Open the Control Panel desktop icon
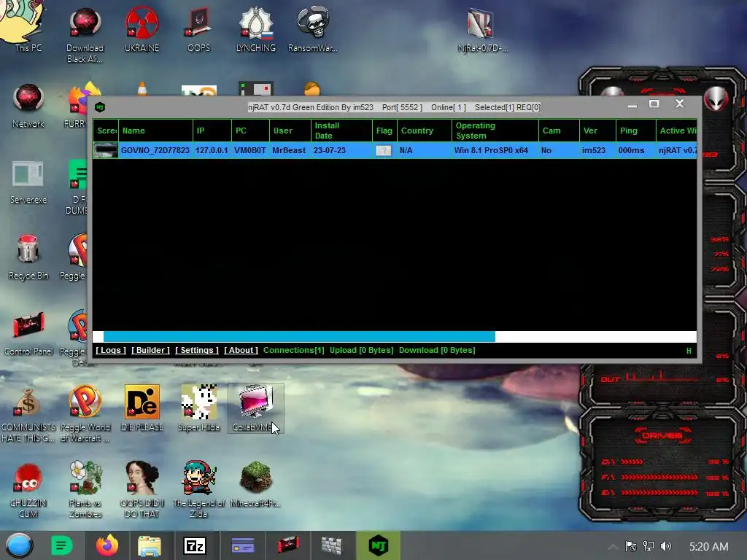The image size is (747, 560). tap(28, 333)
